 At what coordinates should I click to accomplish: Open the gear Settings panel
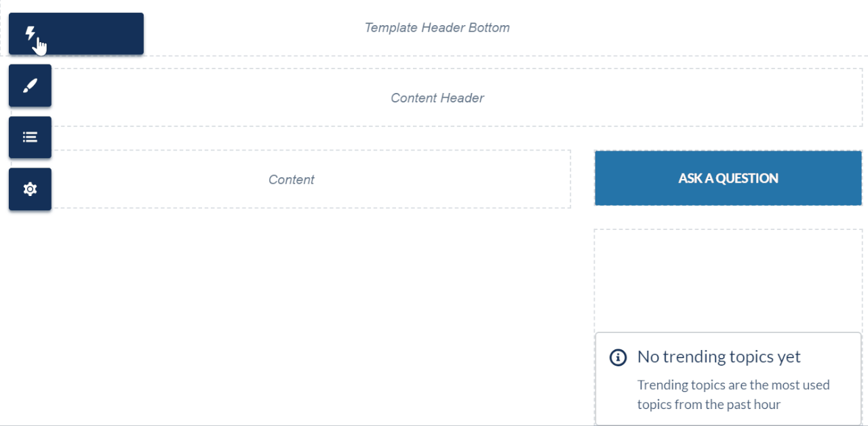pyautogui.click(x=30, y=189)
